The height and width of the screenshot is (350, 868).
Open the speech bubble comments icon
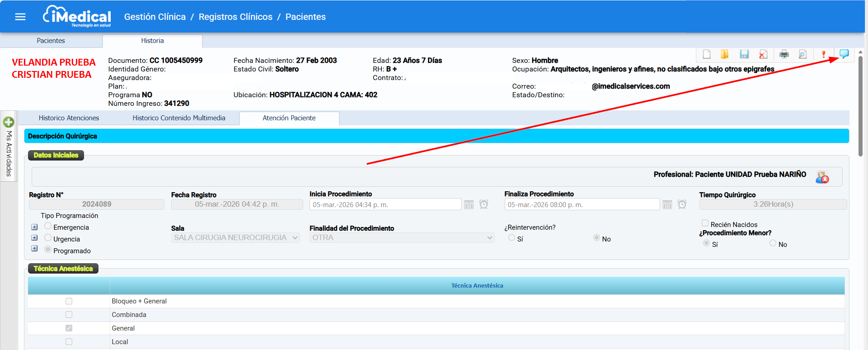point(844,54)
